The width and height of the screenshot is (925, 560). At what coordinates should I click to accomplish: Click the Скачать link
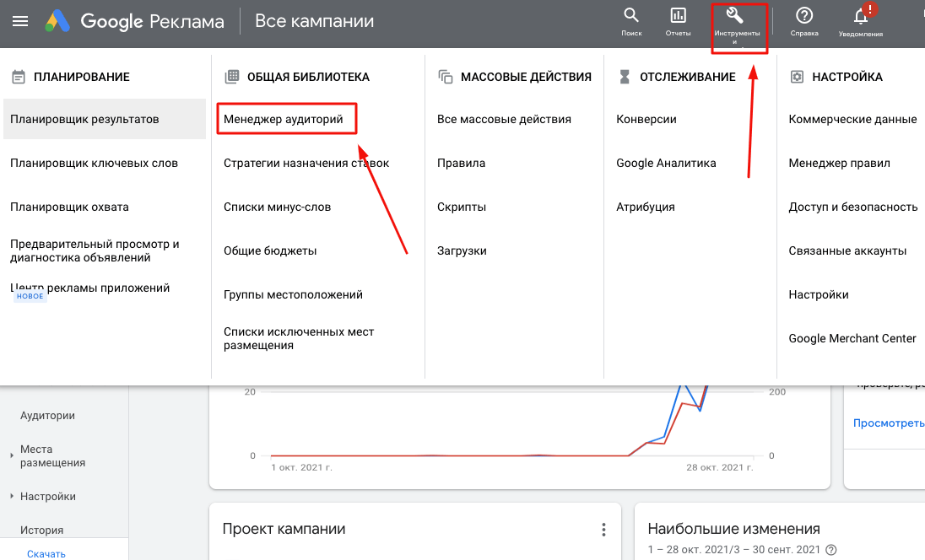(46, 554)
